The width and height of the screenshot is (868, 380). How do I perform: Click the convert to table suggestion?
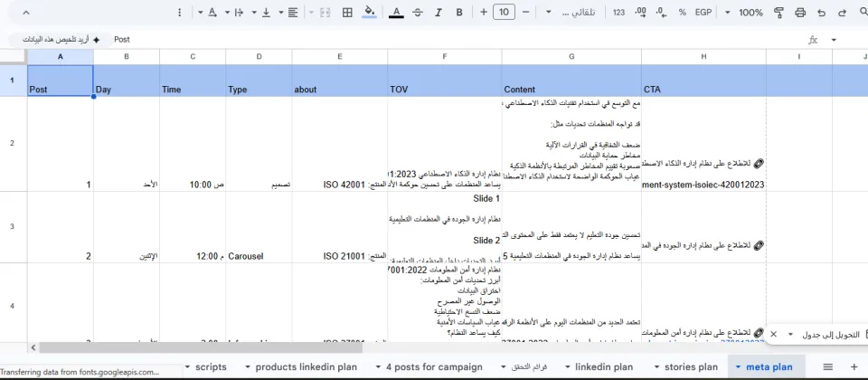point(832,335)
